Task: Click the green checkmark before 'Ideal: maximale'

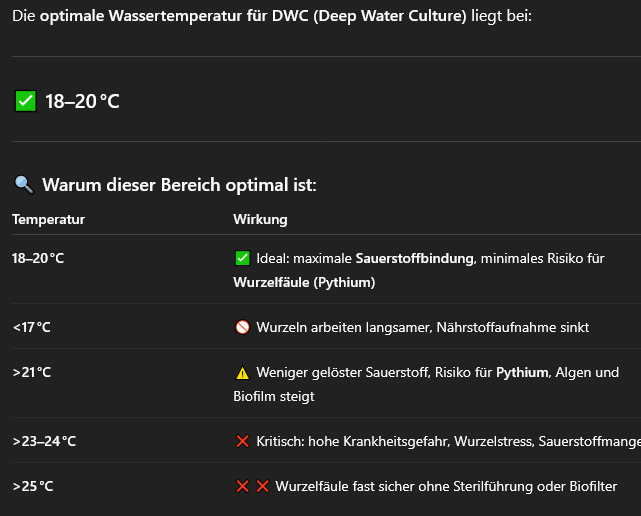Action: (242, 258)
